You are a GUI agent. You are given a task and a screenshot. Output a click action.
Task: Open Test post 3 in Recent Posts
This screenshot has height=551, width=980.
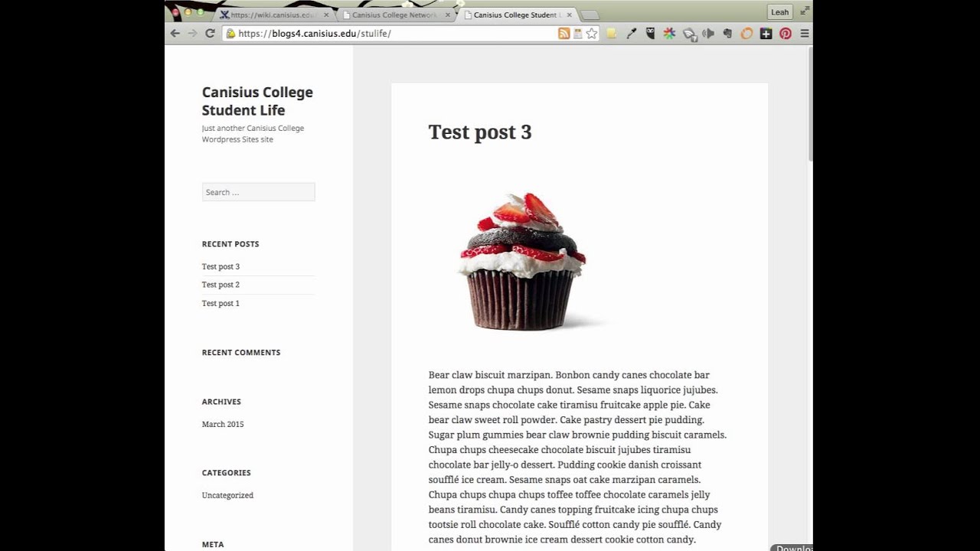[220, 266]
